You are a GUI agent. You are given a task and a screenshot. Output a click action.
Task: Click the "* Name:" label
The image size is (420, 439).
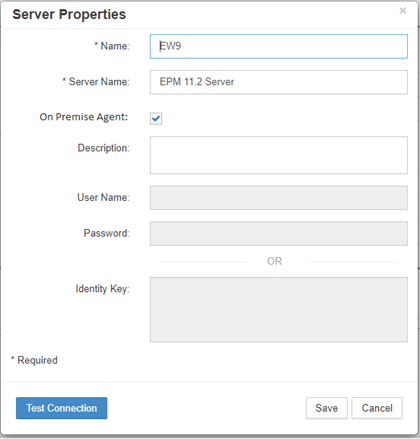[112, 46]
